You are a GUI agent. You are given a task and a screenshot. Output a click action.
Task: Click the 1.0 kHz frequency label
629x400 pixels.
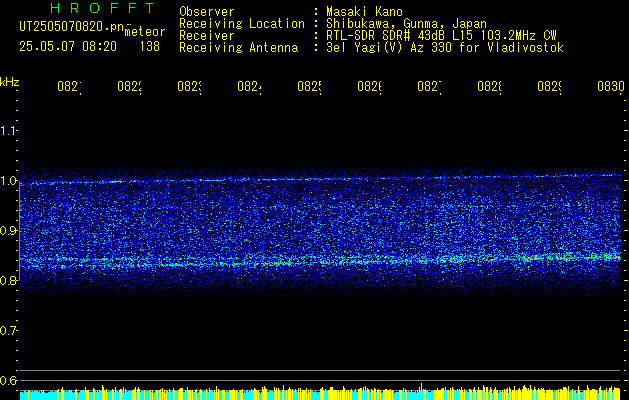click(9, 181)
